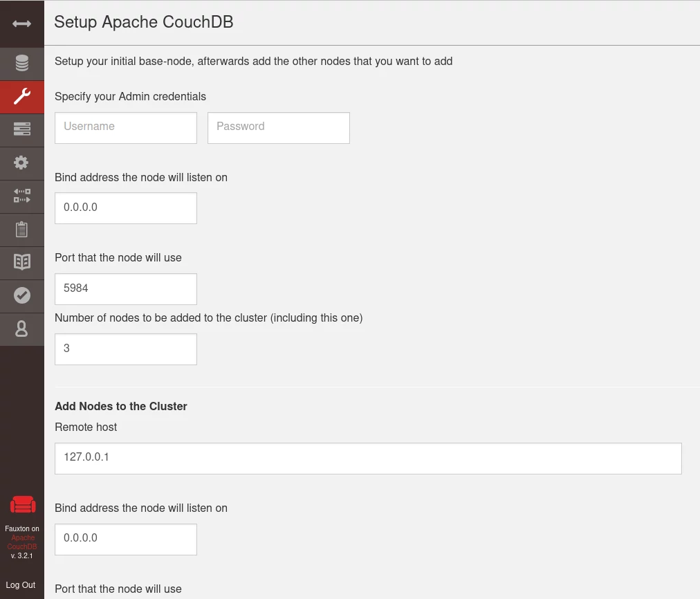700x599 pixels.
Task: Focus the Password input field
Action: [x=278, y=127]
